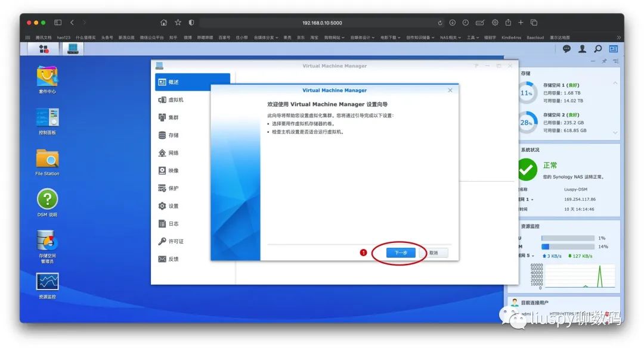
Task: Click the network traffic graph in widget
Action: (x=579, y=276)
